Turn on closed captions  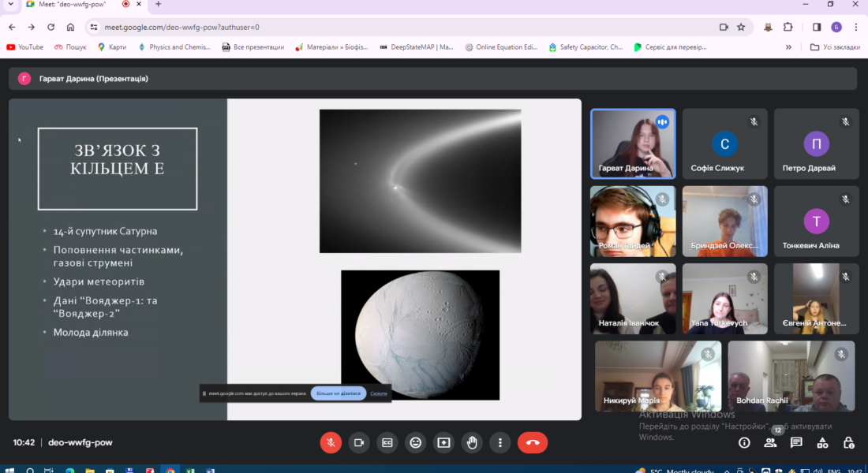(387, 443)
